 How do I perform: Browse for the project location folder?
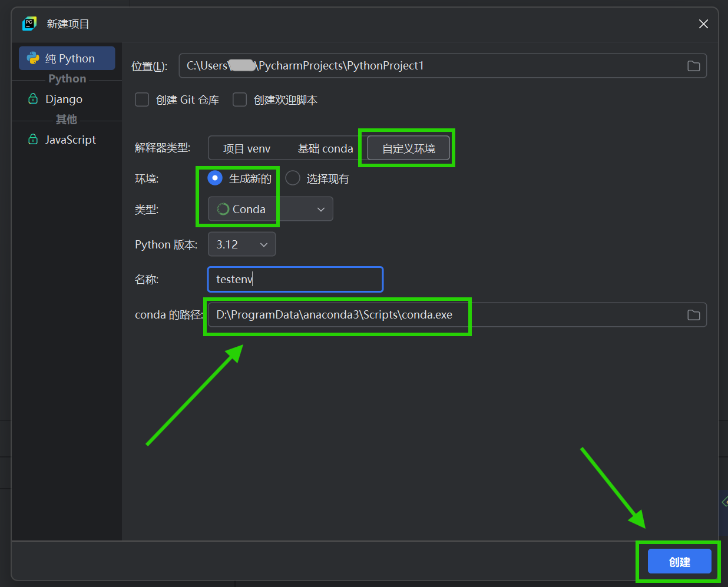[x=694, y=66]
